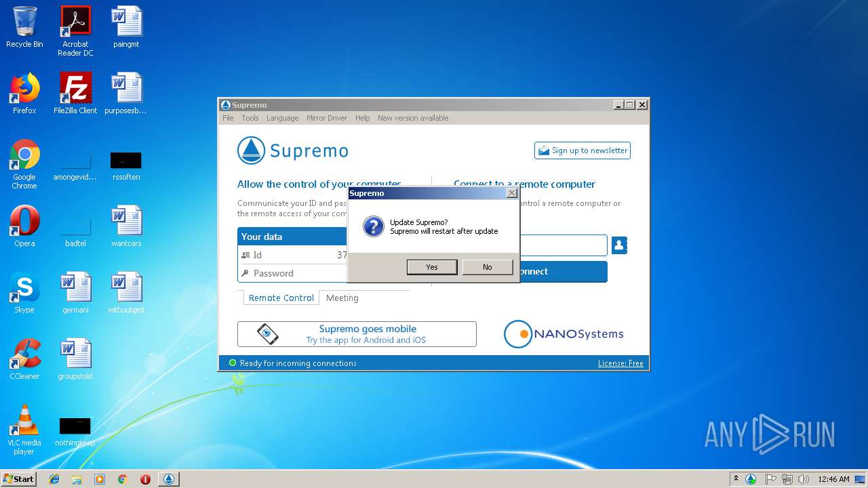Select the badtel desktop file

point(75,232)
